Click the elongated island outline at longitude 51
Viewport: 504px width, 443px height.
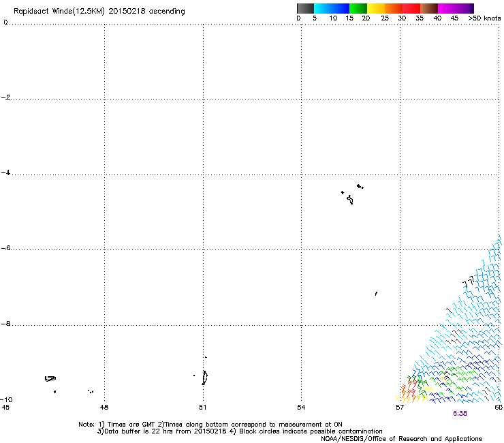[x=204, y=378]
